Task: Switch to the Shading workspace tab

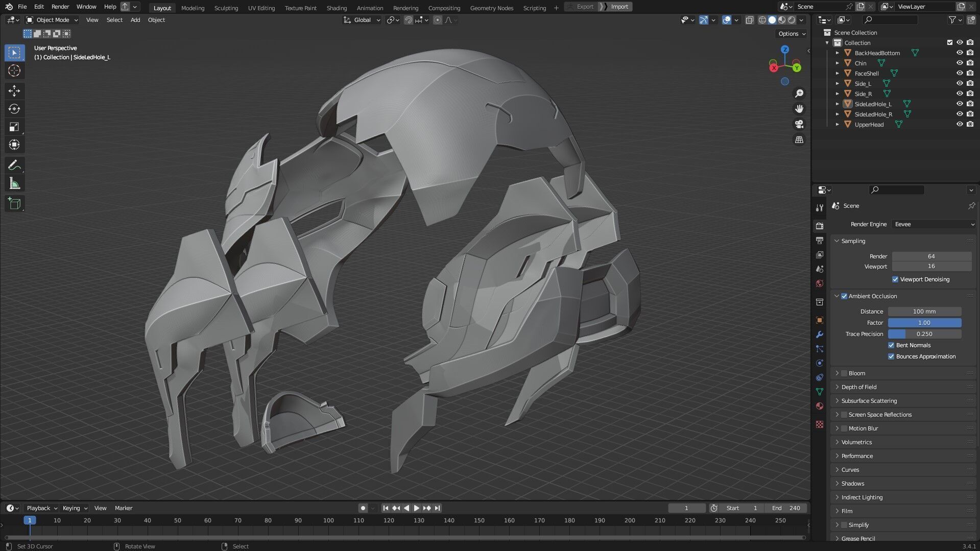Action: 337,8
